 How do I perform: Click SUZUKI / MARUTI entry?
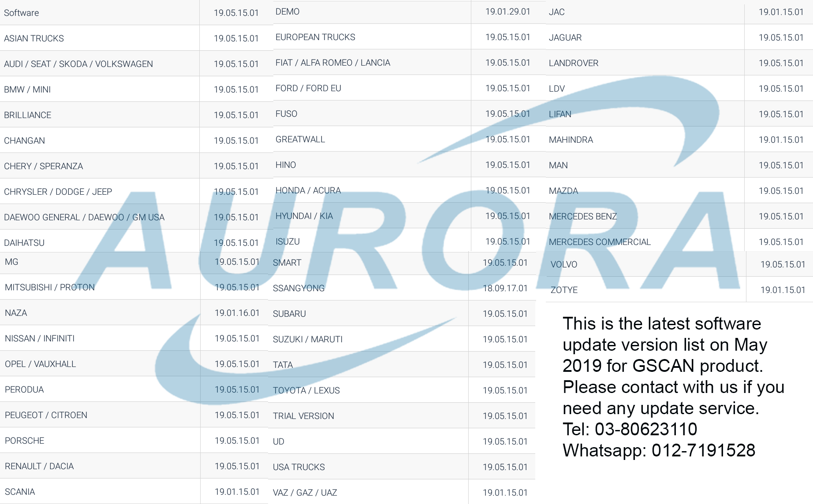pyautogui.click(x=308, y=339)
